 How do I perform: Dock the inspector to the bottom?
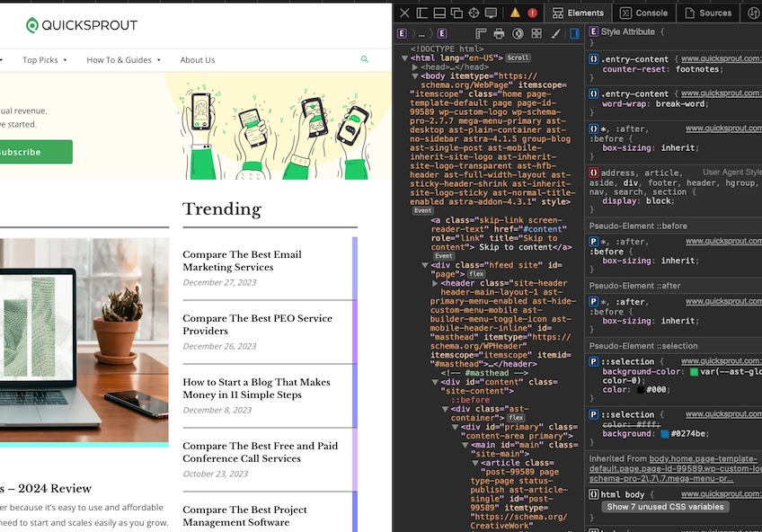tap(439, 13)
